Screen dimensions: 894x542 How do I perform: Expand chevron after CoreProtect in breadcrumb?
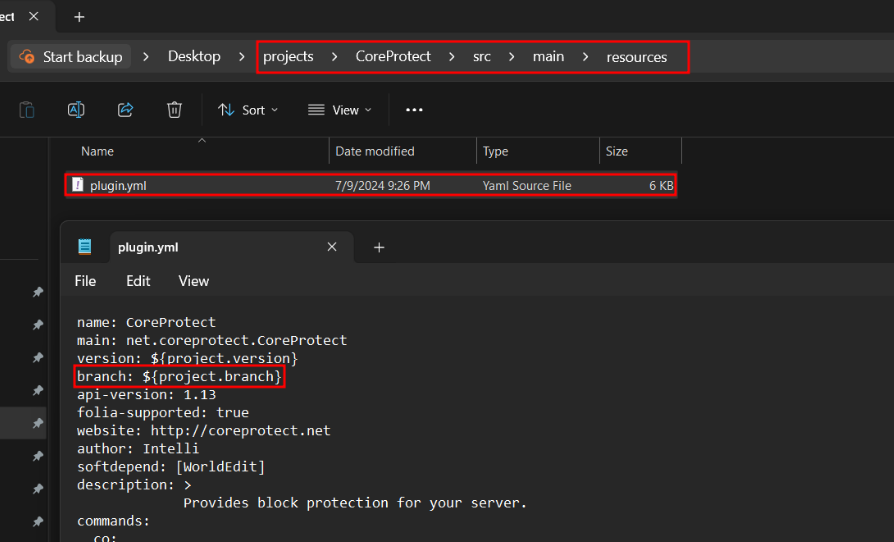tap(451, 57)
